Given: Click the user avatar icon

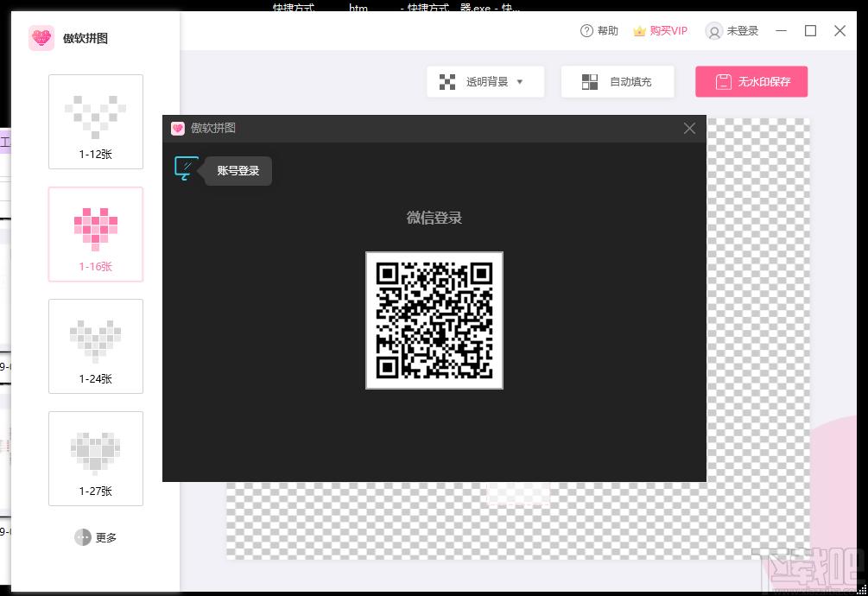Looking at the screenshot, I should tap(714, 32).
